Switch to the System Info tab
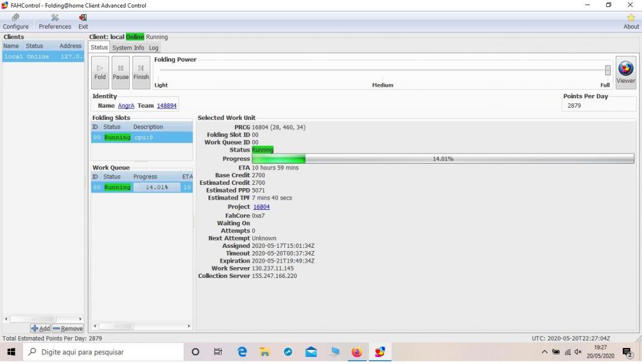Image resolution: width=642 pixels, height=364 pixels. coord(128,48)
